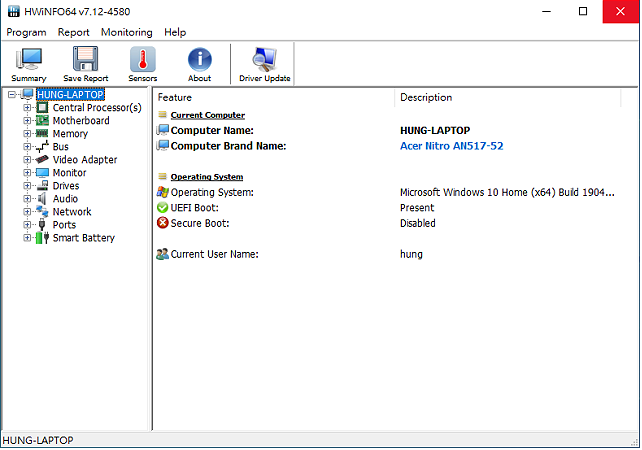The image size is (642, 450).
Task: Click the Video Adapter card icon
Action: point(42,159)
